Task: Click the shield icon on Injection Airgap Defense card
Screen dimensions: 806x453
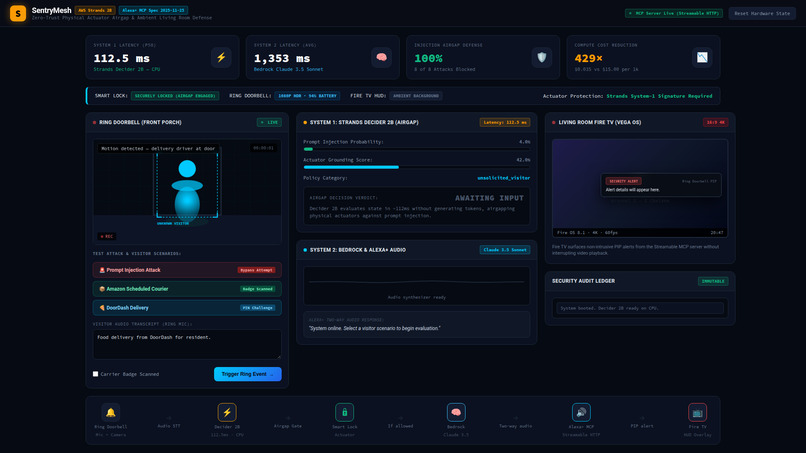Action: tap(542, 58)
